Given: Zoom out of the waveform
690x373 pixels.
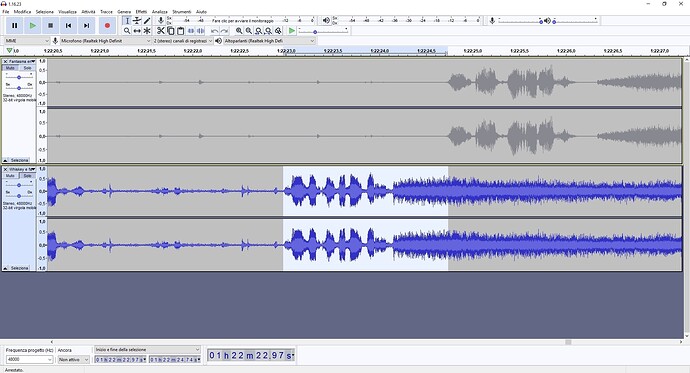Looking at the screenshot, I should (x=249, y=31).
